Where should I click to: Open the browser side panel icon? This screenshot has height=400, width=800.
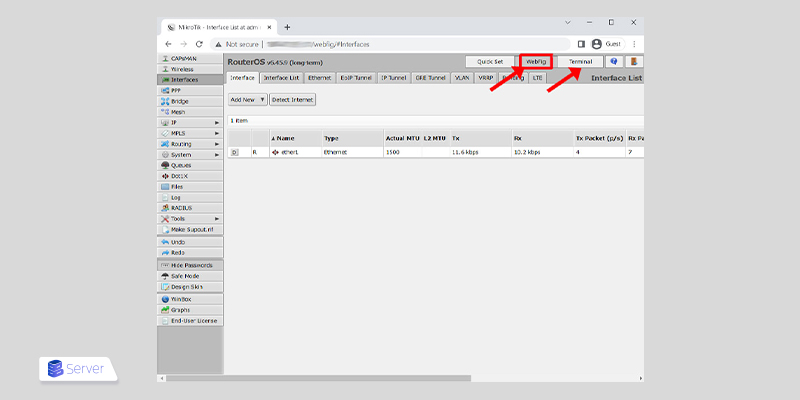(581, 44)
